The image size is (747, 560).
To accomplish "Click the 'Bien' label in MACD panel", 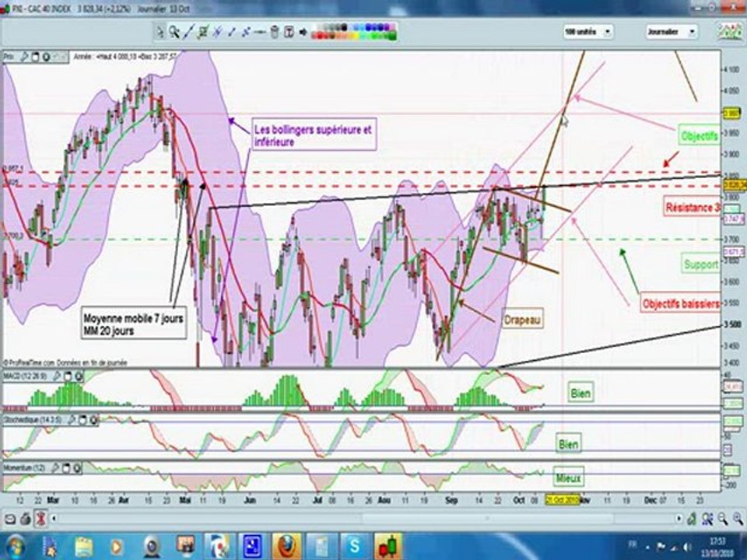I will pos(580,394).
